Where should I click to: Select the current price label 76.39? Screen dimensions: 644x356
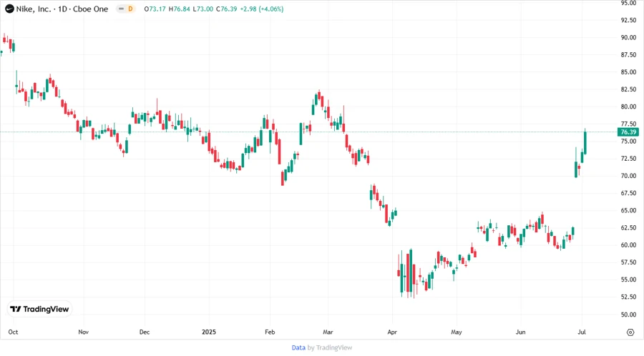(x=628, y=132)
